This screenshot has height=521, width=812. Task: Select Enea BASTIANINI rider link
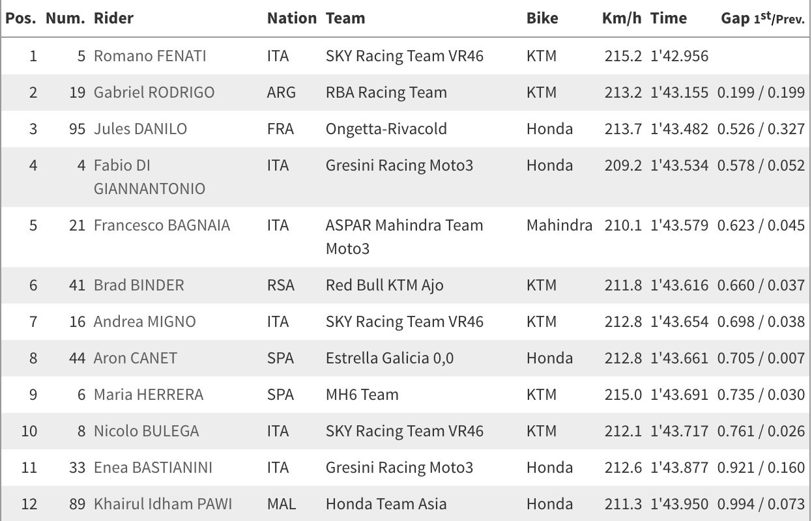click(x=153, y=468)
